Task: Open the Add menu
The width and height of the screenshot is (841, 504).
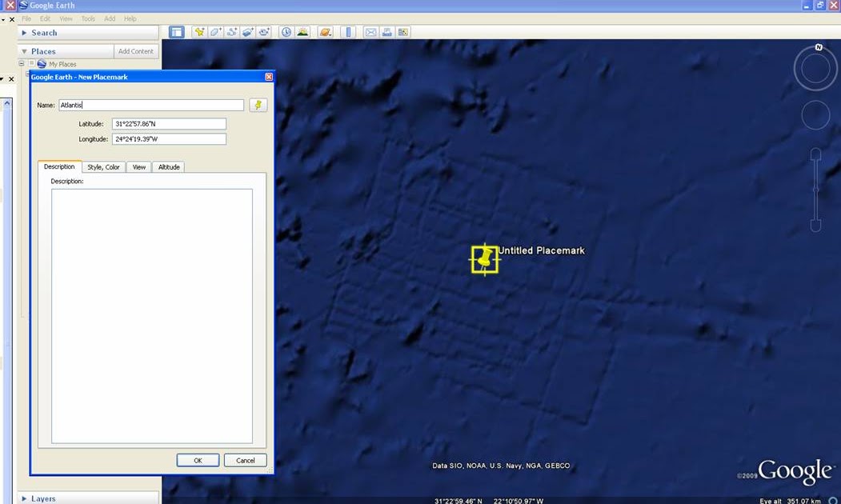Action: click(110, 18)
